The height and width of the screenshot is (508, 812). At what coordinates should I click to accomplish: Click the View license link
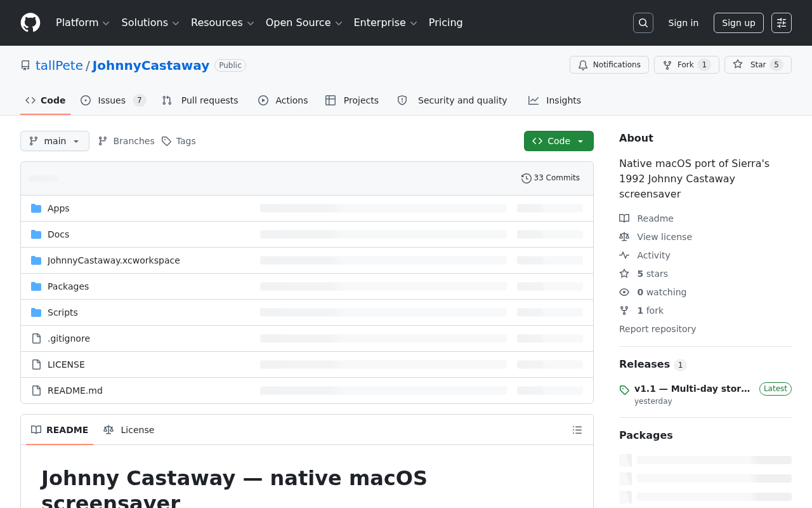pos(664,237)
